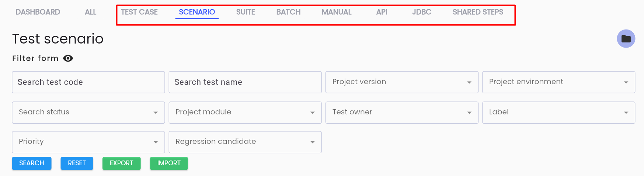Click the green EXPORT button
644x176 pixels.
122,163
